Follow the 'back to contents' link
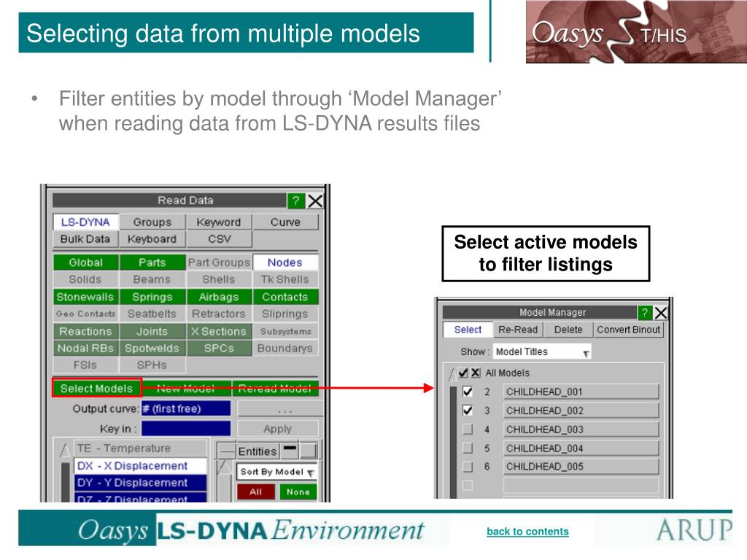Image resolution: width=747 pixels, height=560 pixels. [527, 532]
